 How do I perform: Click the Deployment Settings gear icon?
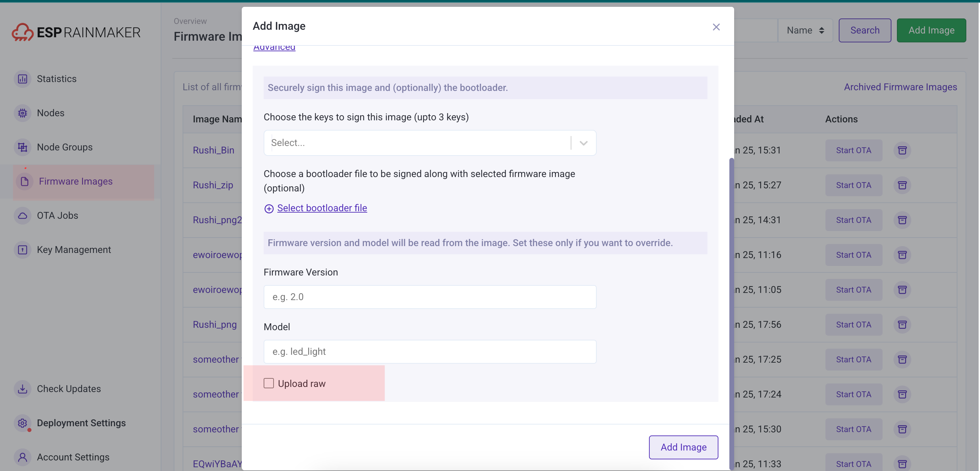(x=23, y=423)
